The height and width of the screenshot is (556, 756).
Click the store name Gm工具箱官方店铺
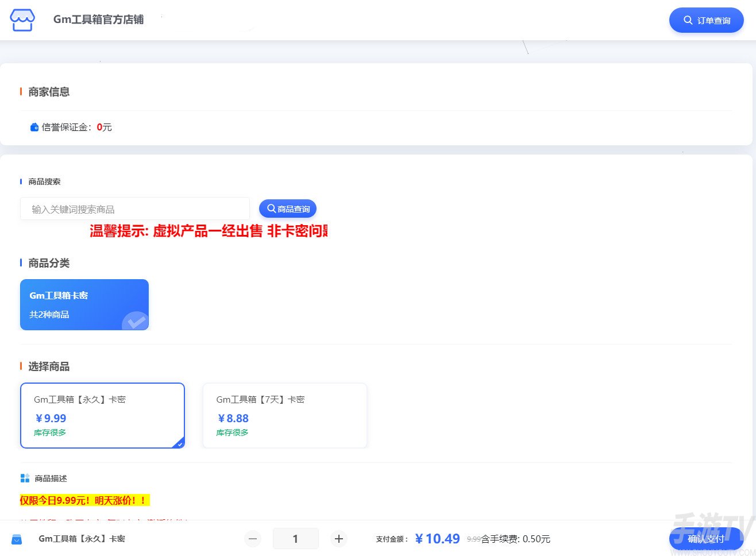(x=98, y=19)
